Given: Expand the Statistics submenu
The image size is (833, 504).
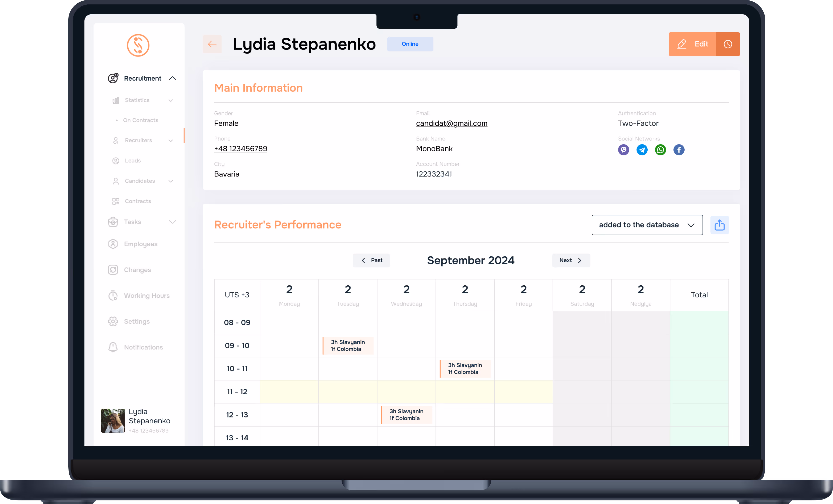Looking at the screenshot, I should point(171,100).
